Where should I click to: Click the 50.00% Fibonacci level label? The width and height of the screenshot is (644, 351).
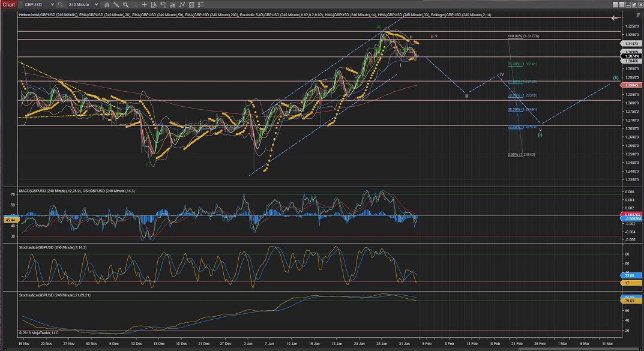point(522,95)
